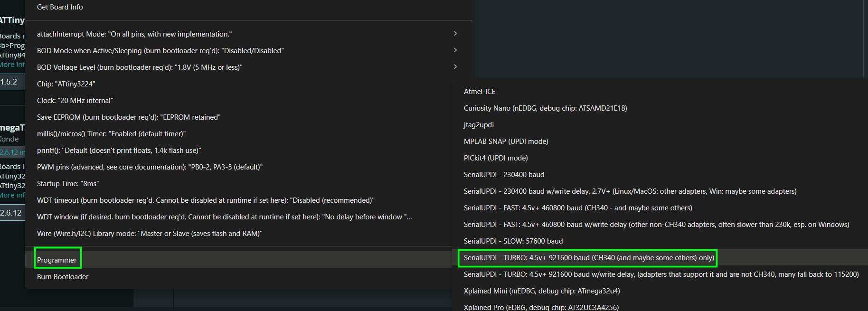The height and width of the screenshot is (311, 868).
Task: Select PICkit4 (UPDI mode) programmer
Action: coord(496,158)
